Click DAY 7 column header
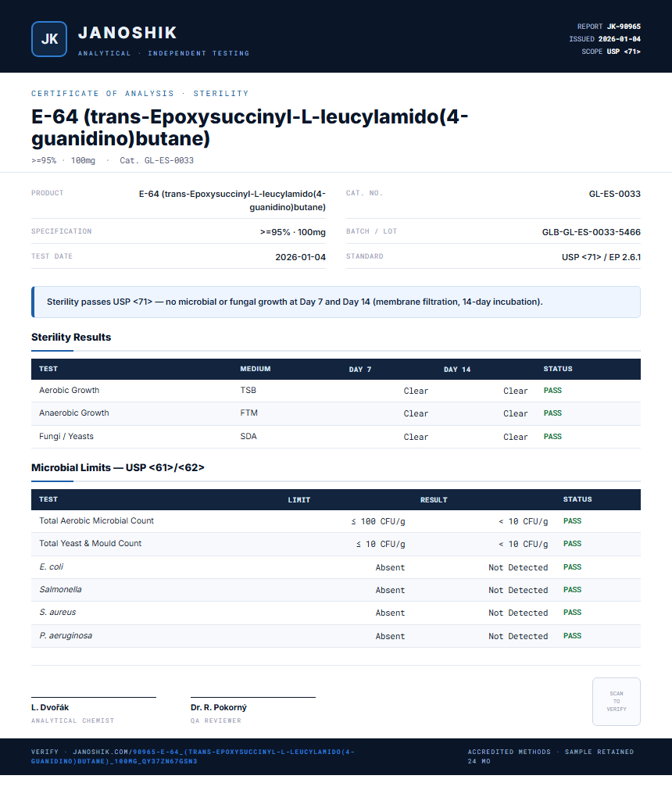This screenshot has height=797, width=672. (x=360, y=370)
